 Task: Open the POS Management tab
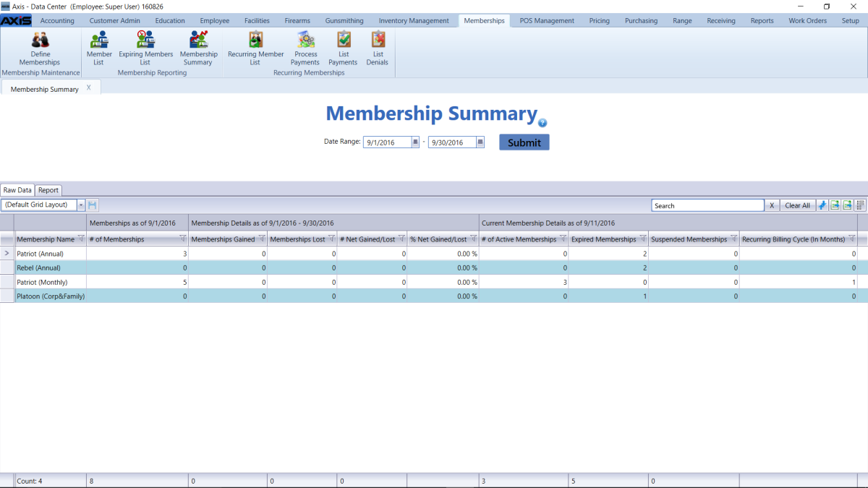pos(547,21)
